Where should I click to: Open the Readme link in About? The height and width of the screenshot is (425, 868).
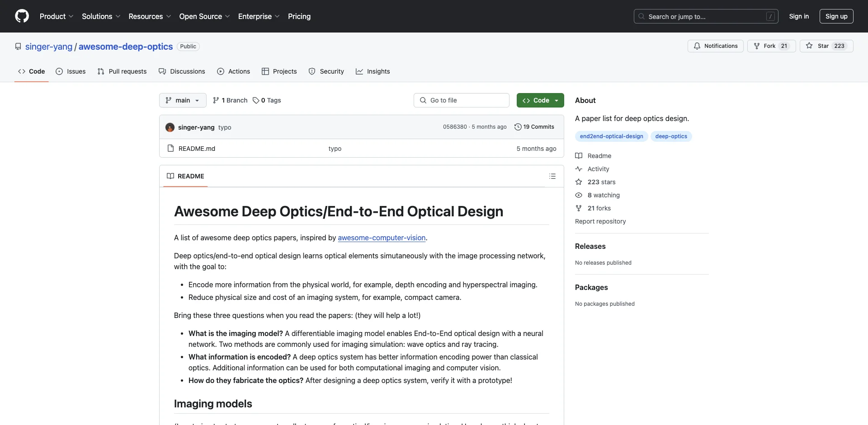(593, 156)
